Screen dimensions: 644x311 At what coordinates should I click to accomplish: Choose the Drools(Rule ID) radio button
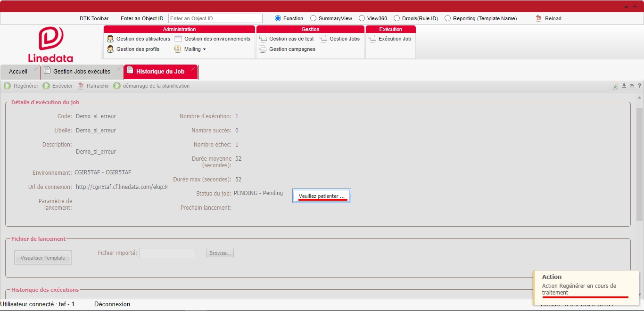[x=396, y=18]
